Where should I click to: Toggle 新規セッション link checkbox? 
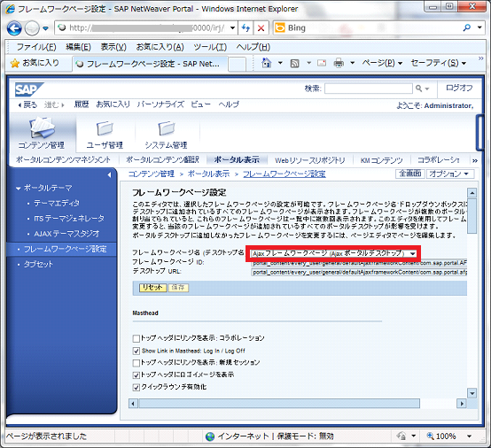136,363
